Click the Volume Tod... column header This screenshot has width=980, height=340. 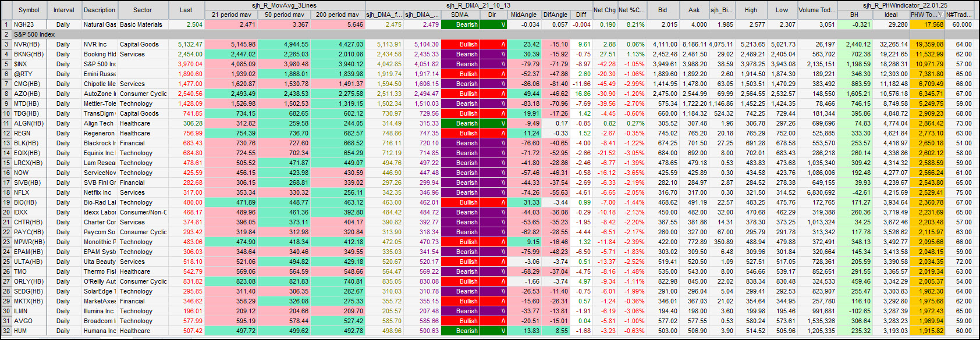(x=817, y=10)
